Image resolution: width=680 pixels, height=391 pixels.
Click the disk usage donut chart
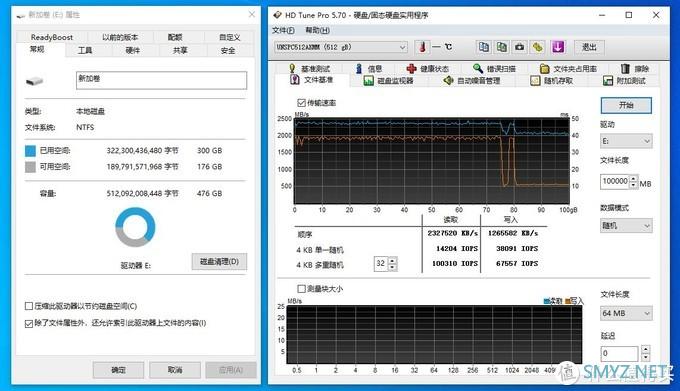pyautogui.click(x=135, y=227)
